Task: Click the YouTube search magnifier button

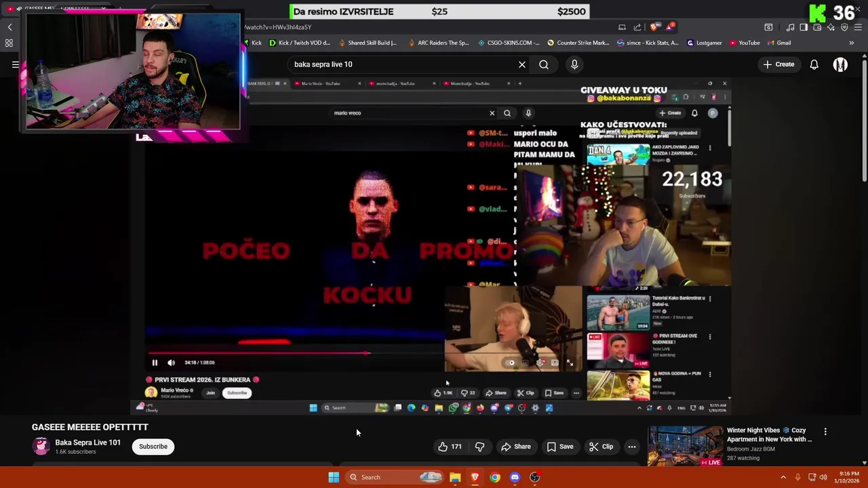Action: [x=544, y=64]
